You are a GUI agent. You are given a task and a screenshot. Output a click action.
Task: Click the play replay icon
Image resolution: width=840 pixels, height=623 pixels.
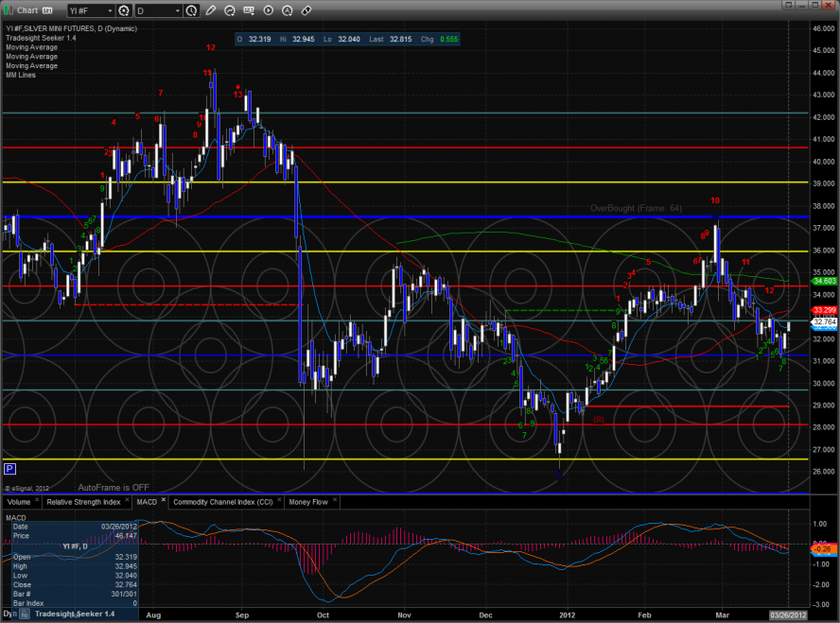269,11
